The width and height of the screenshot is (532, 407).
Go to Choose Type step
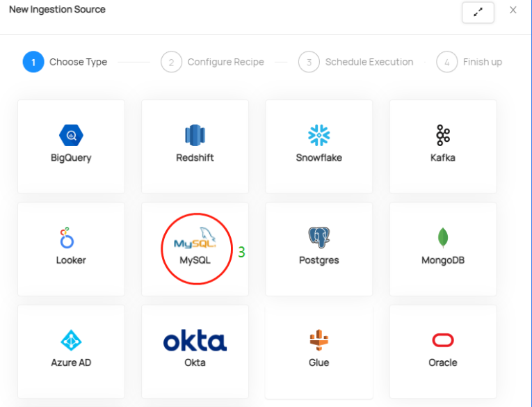click(78, 62)
